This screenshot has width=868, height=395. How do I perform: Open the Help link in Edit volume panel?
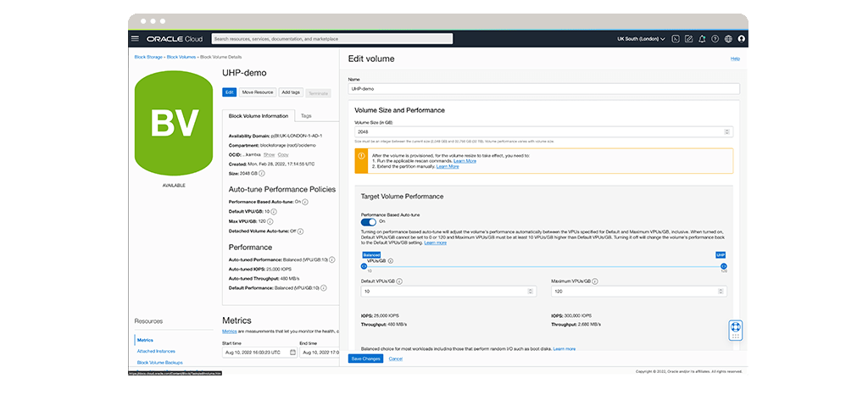point(735,58)
